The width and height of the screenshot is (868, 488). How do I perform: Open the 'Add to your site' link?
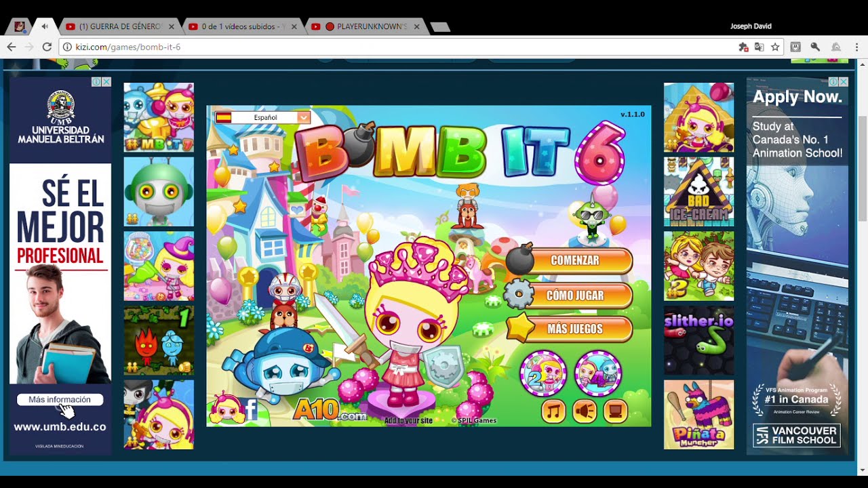(408, 421)
